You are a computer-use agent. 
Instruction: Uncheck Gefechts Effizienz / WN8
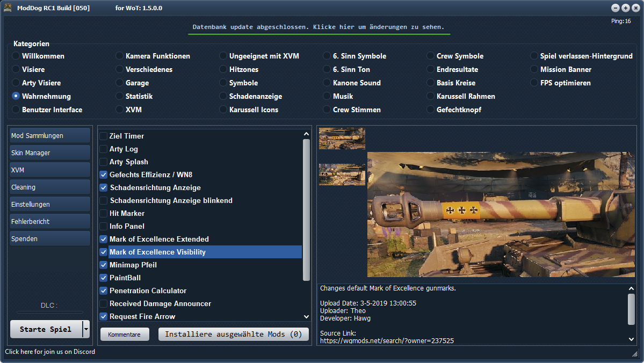[104, 175]
